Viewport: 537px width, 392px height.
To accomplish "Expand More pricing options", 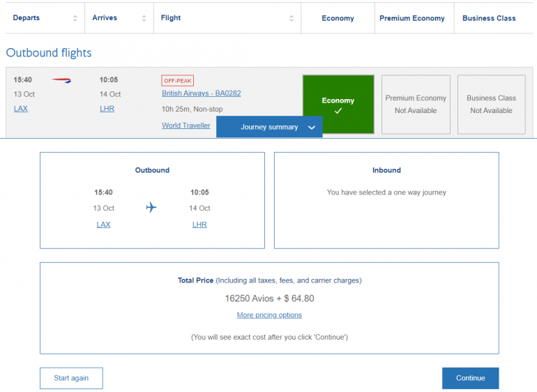I will click(x=269, y=315).
